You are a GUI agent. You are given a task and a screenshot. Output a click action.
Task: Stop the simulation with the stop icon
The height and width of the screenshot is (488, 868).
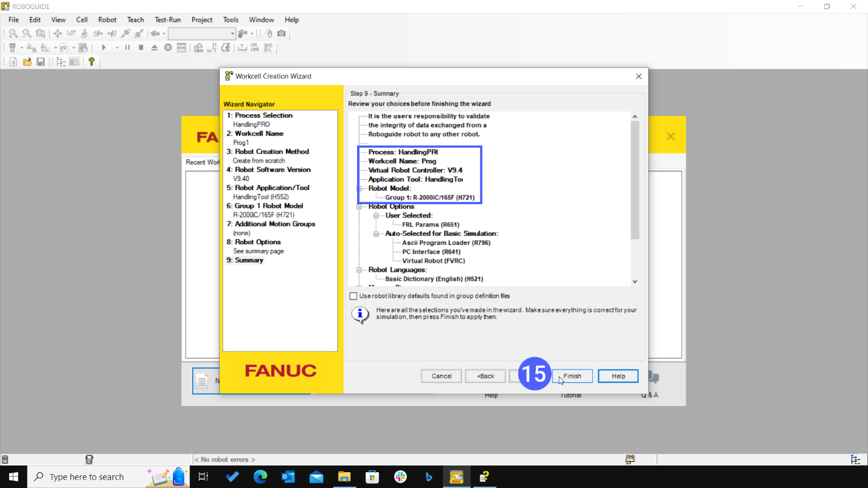tap(141, 47)
